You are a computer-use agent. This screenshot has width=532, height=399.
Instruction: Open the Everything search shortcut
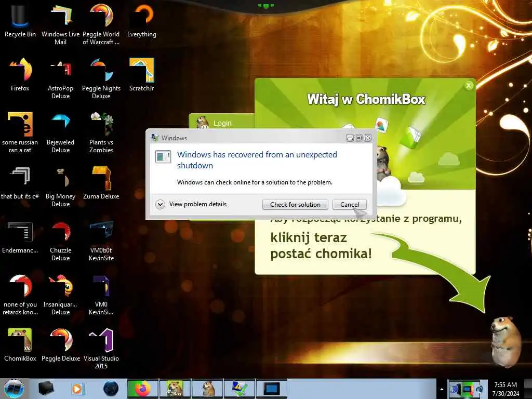click(141, 20)
